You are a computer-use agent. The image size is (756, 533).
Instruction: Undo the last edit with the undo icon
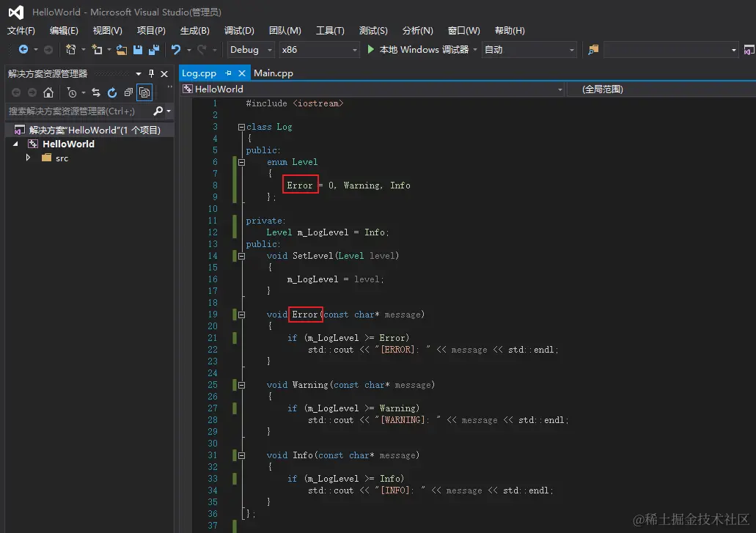176,50
